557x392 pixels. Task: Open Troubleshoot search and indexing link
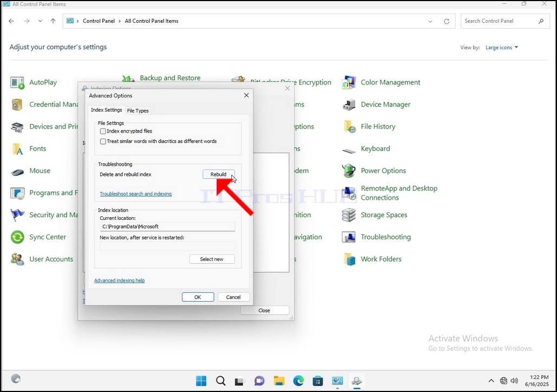coord(135,194)
